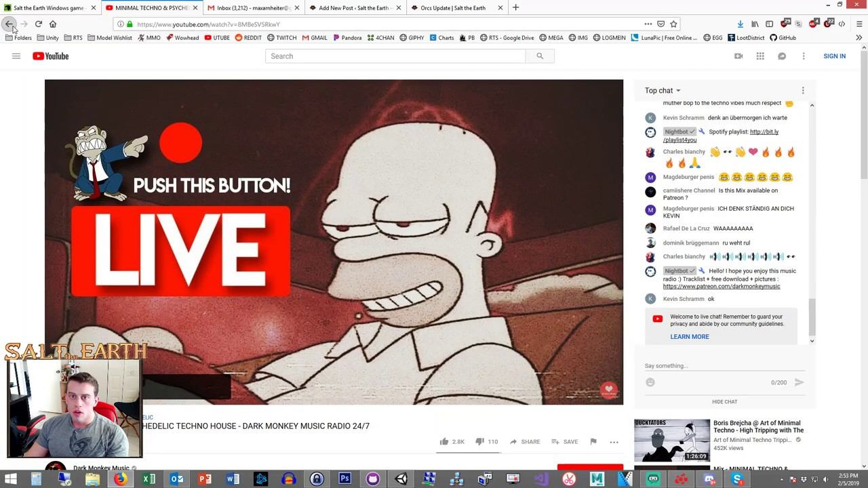Save page to Pocket

tap(660, 24)
